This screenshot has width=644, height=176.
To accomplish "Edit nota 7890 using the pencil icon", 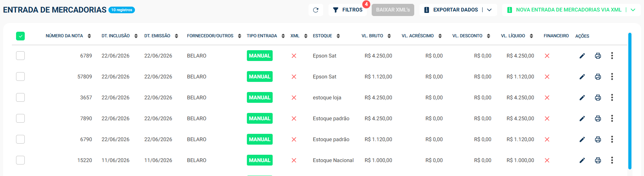I will (582, 118).
